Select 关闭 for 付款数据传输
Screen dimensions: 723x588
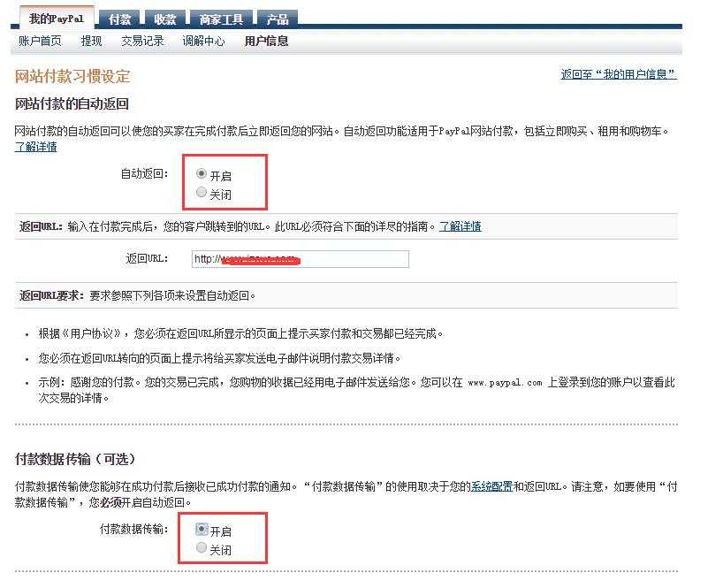[x=201, y=546]
